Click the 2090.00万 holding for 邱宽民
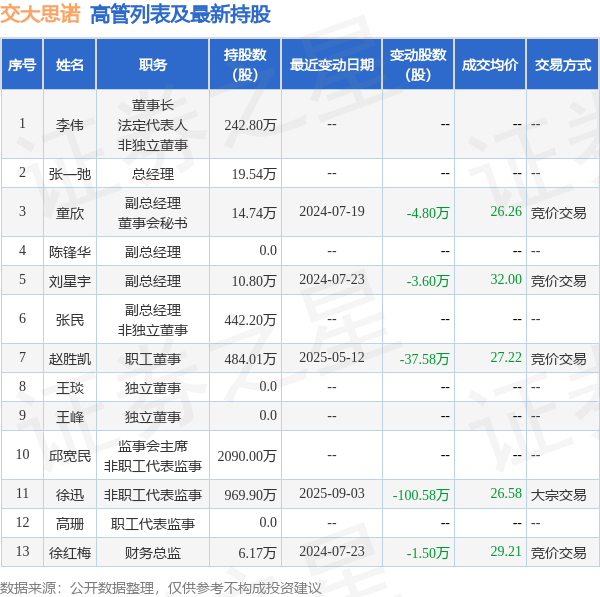Image resolution: width=600 pixels, height=597 pixels. coord(247,455)
